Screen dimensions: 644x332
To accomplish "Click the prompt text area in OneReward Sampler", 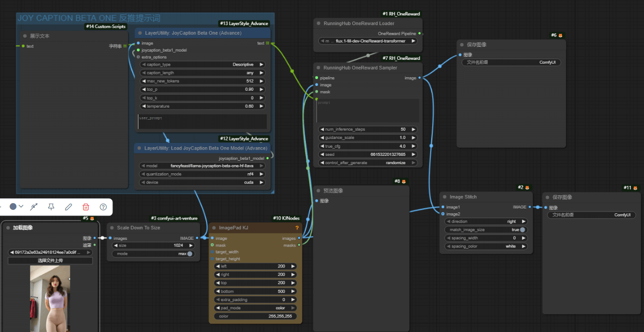I will 368,111.
